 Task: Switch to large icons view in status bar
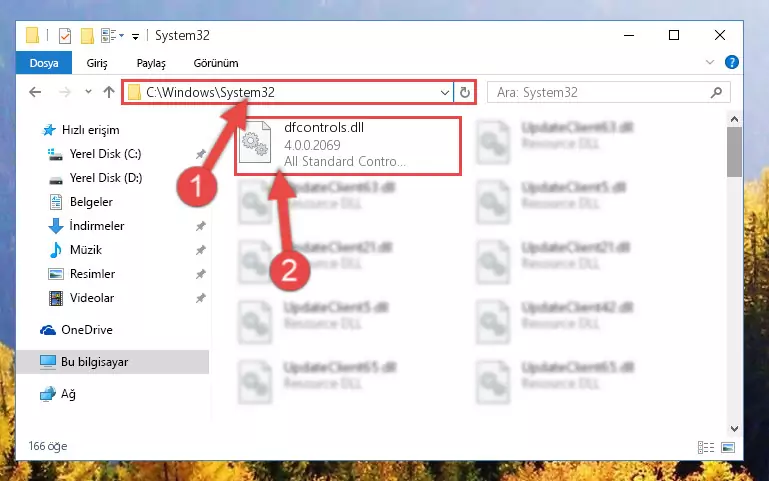tap(728, 447)
